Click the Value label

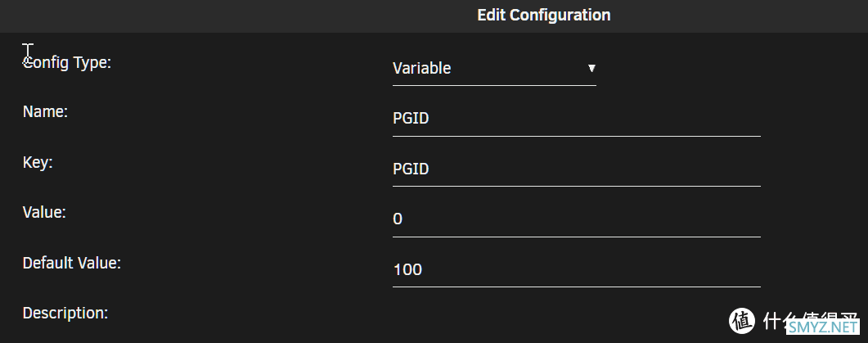pyautogui.click(x=44, y=212)
